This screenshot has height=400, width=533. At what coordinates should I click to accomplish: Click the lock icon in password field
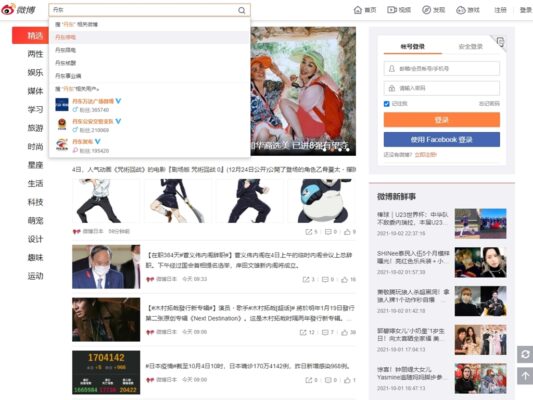[392, 88]
